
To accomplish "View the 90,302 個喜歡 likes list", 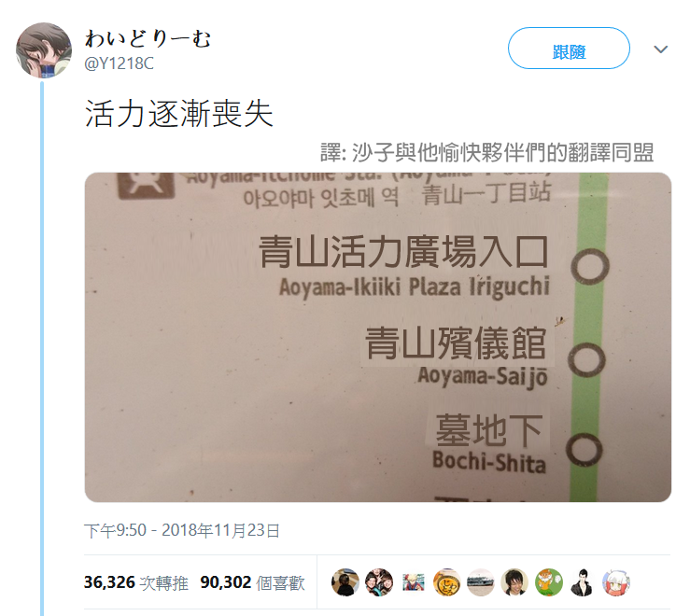I will coord(252,582).
